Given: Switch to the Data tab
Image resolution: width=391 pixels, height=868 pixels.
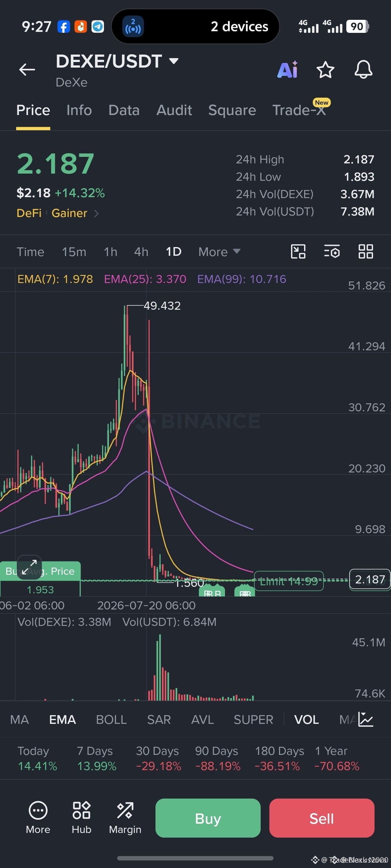Looking at the screenshot, I should (x=124, y=110).
